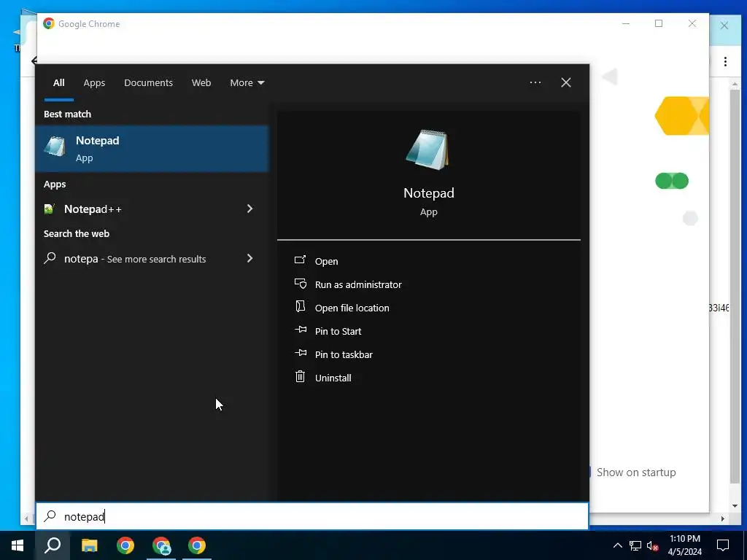
Task: Open the Windows Start menu
Action: 18,545
